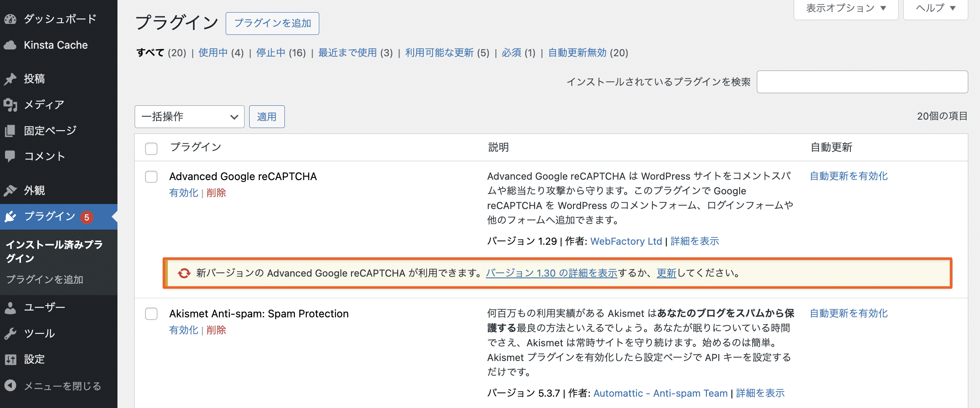Click the ツール wrench icon
The width and height of the screenshot is (980, 408).
point(10,334)
